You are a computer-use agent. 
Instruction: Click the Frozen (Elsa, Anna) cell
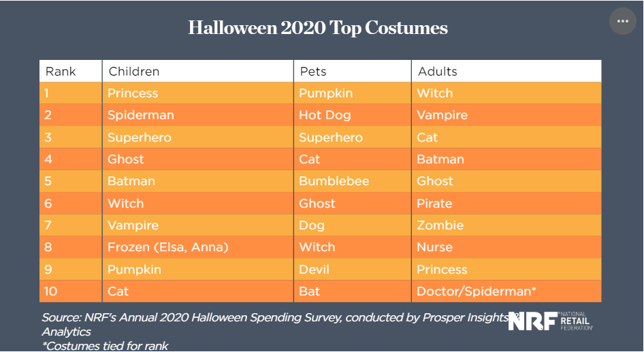coord(167,247)
